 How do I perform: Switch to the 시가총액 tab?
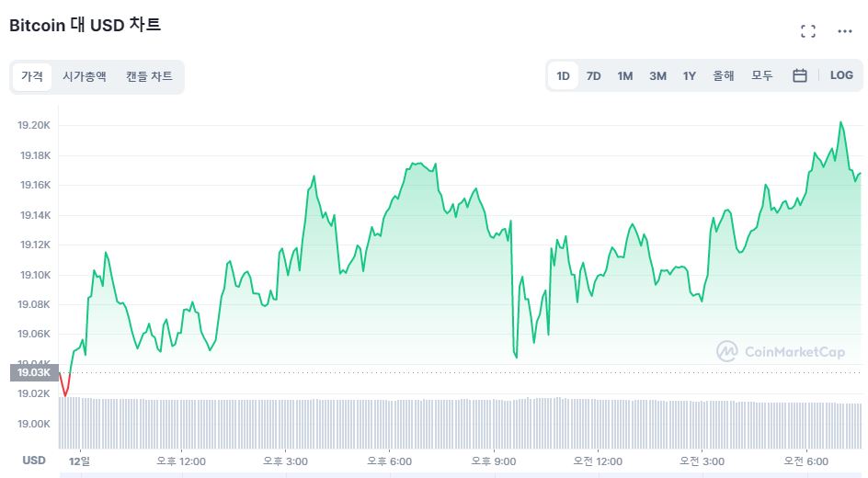pyautogui.click(x=85, y=76)
